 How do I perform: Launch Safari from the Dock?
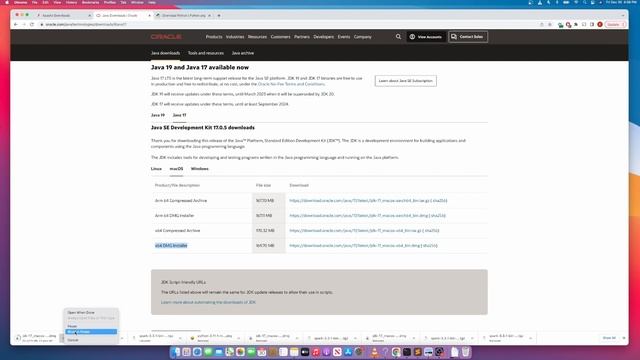point(197,351)
